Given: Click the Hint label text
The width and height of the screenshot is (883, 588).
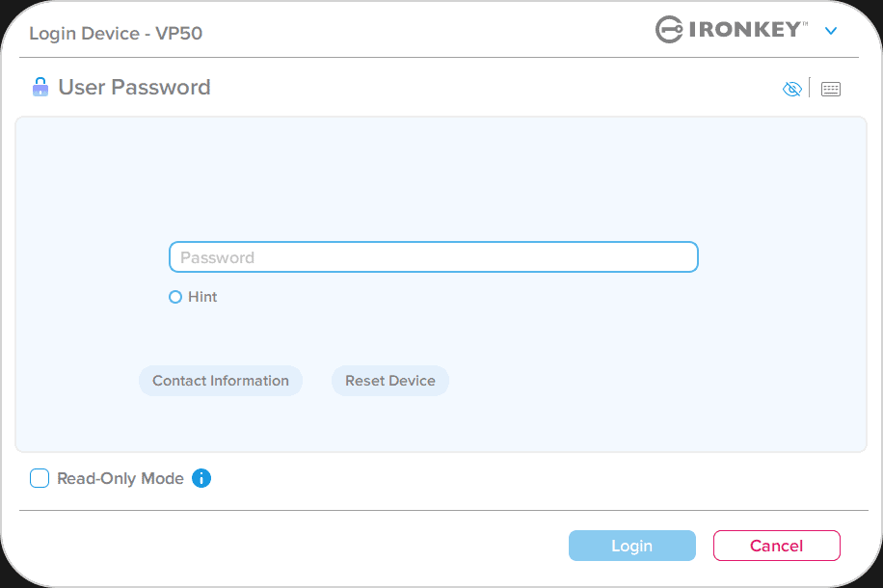Looking at the screenshot, I should [202, 297].
